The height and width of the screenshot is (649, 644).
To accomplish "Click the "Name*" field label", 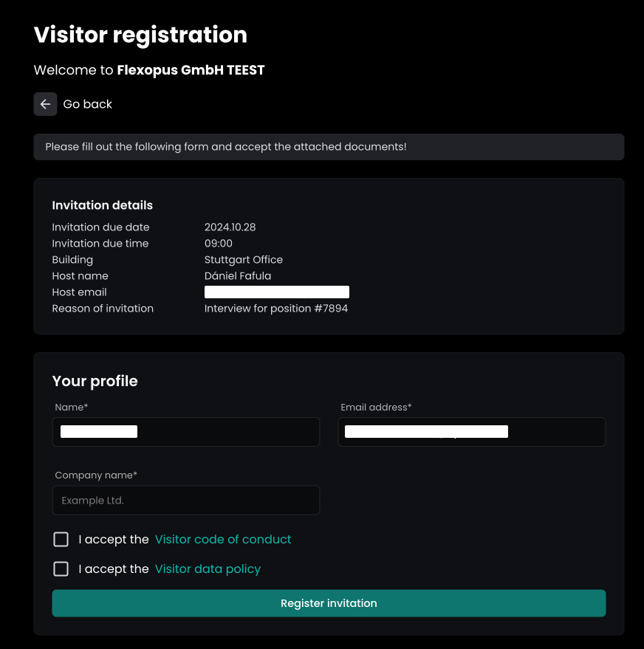I will [72, 407].
